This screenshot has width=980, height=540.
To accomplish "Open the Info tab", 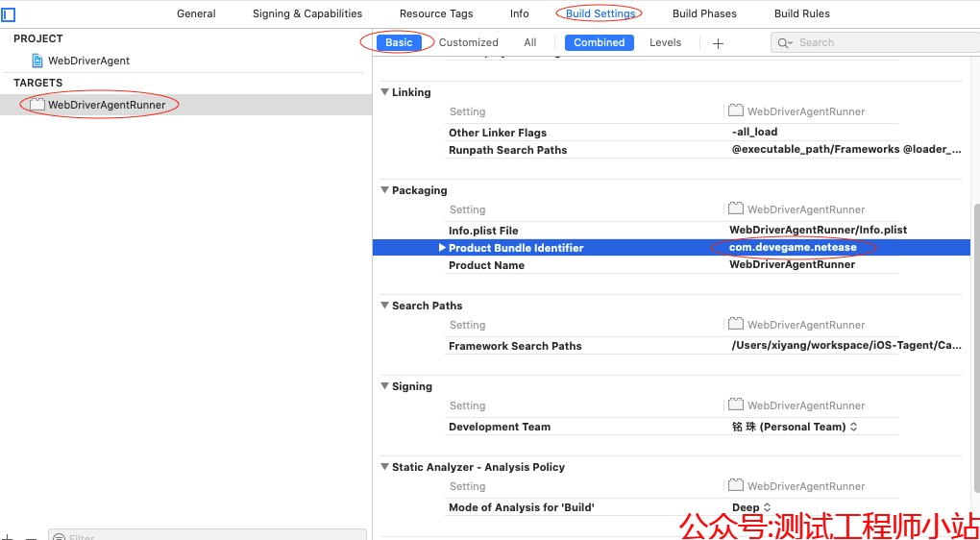I will coord(520,13).
